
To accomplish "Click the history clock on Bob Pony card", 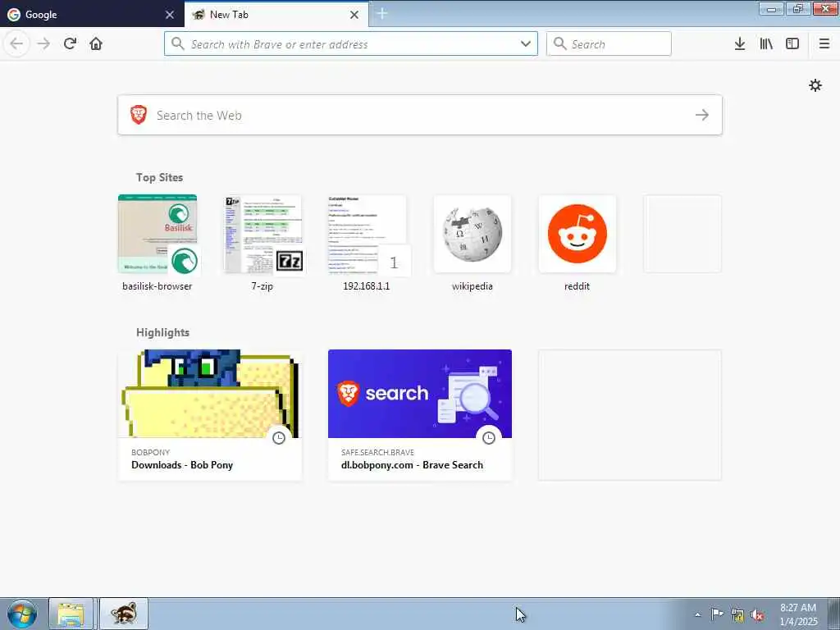I will [279, 438].
